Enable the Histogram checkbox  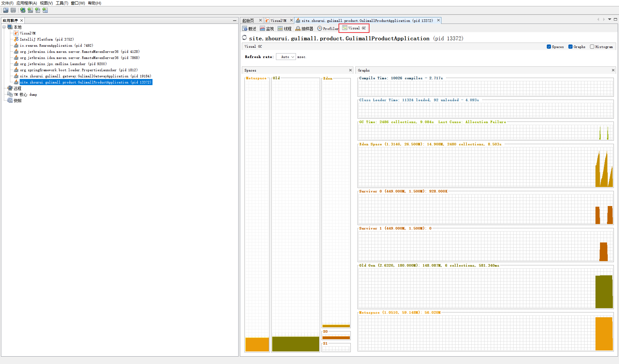pos(592,47)
